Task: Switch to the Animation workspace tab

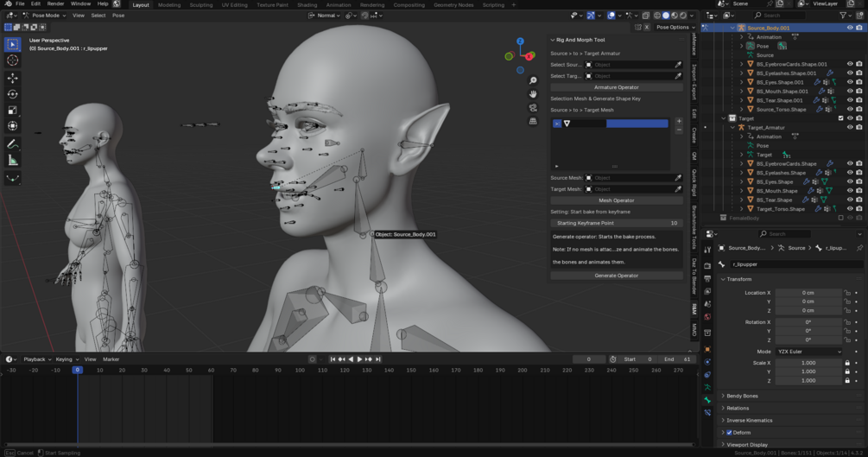Action: [x=339, y=4]
